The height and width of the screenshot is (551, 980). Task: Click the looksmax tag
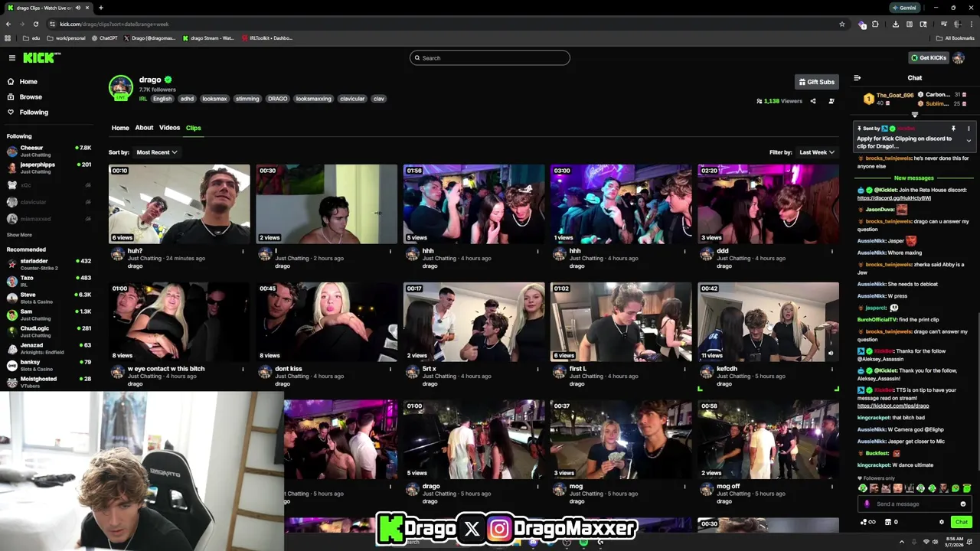coord(214,99)
